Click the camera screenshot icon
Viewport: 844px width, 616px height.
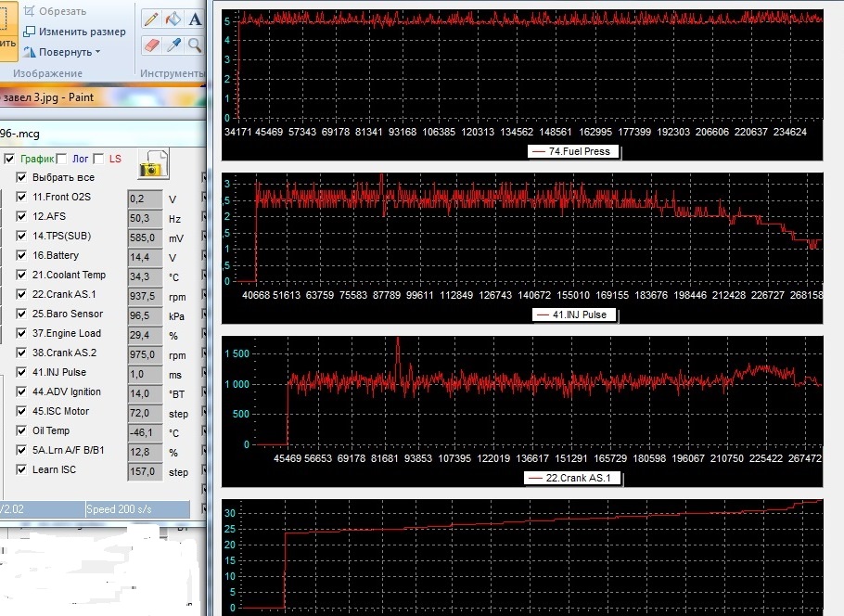(153, 164)
